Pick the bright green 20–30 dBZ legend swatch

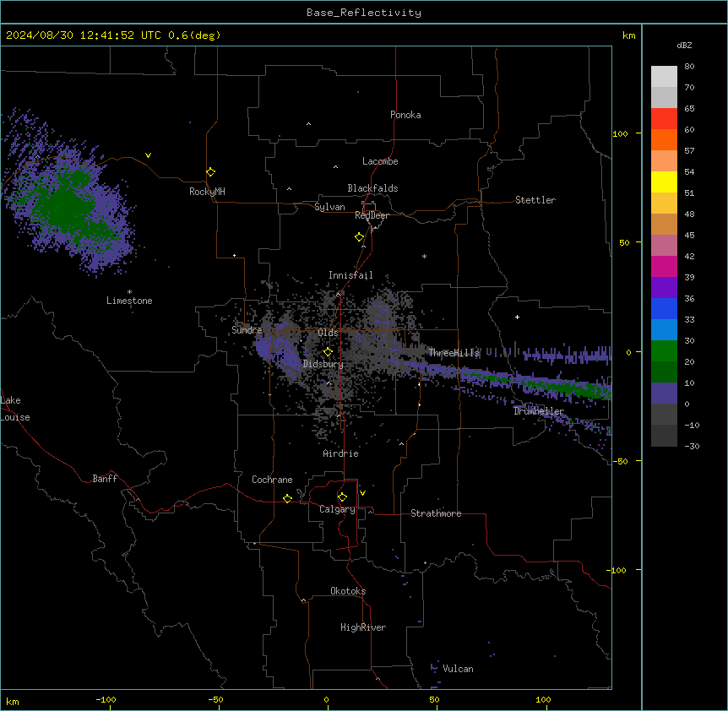point(664,351)
